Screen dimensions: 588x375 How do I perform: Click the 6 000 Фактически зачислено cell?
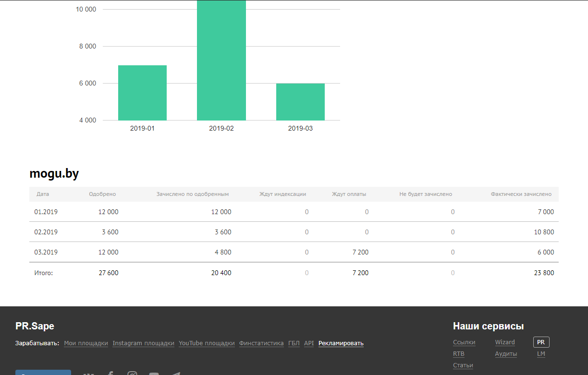click(546, 252)
